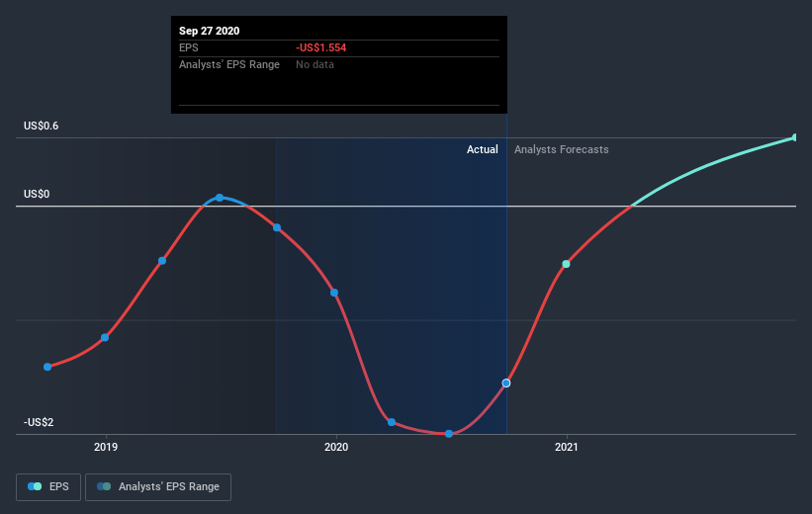Image resolution: width=812 pixels, height=514 pixels.
Task: Click the EPS point between 2019 and peak
Action: pyautogui.click(x=162, y=261)
